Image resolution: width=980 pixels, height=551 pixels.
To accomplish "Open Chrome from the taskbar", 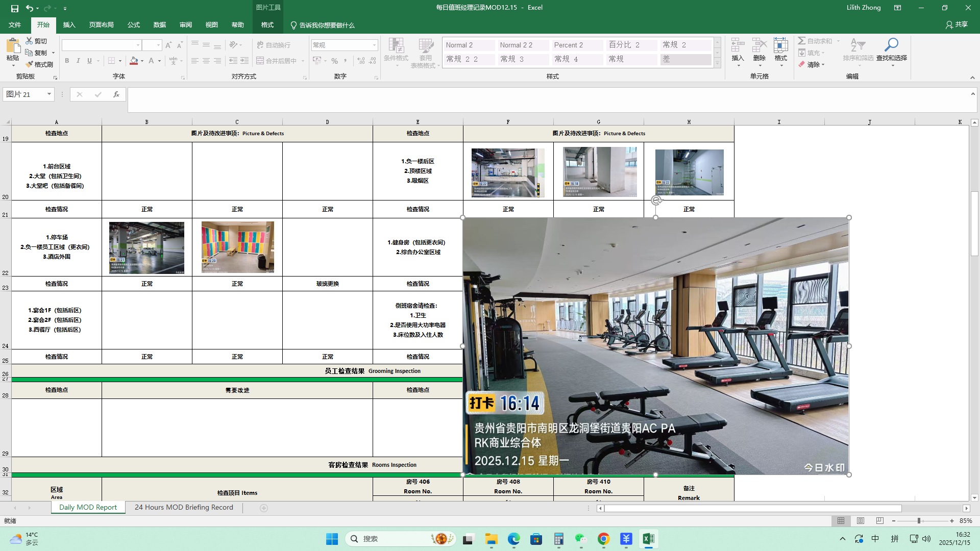I will coord(603,539).
